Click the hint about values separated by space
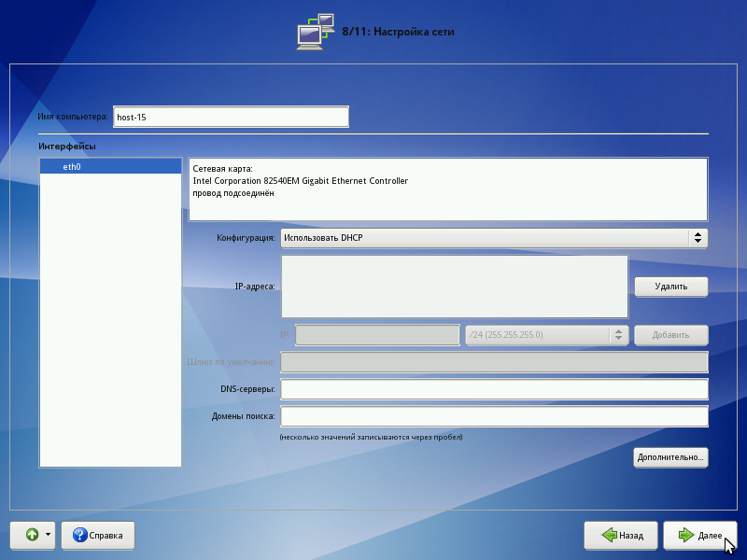747x560 pixels. pos(371,437)
